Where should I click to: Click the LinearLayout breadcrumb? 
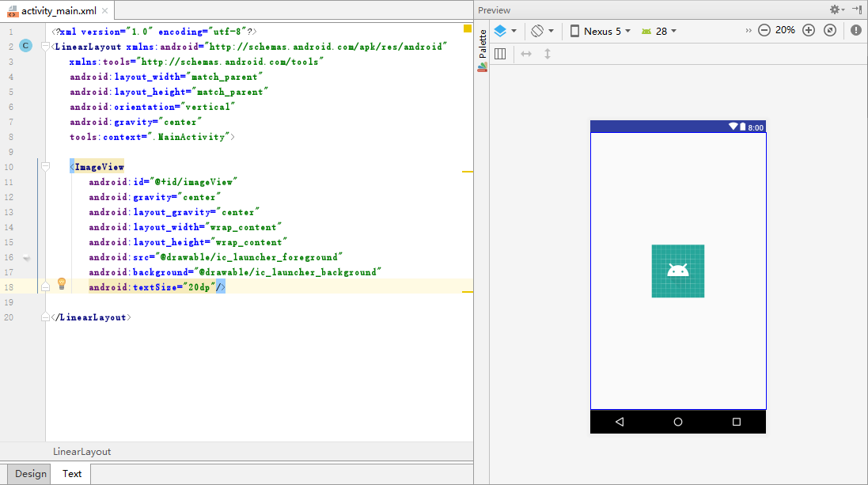[81, 452]
